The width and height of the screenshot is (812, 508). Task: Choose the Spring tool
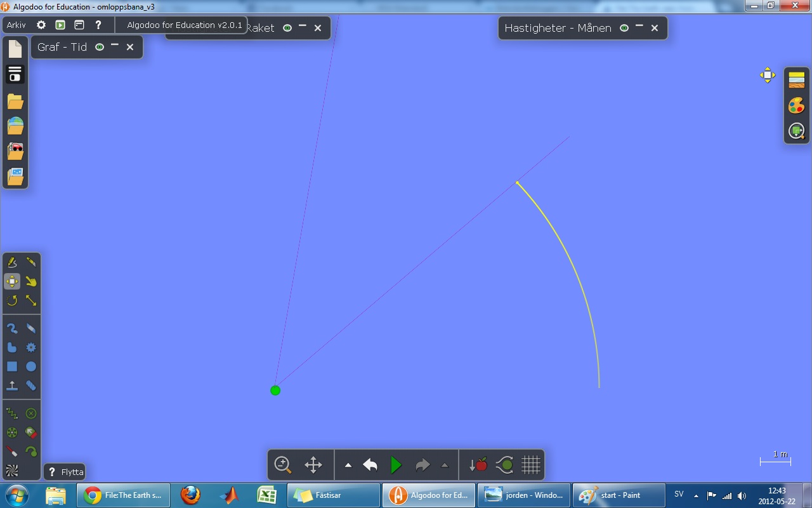(x=12, y=413)
